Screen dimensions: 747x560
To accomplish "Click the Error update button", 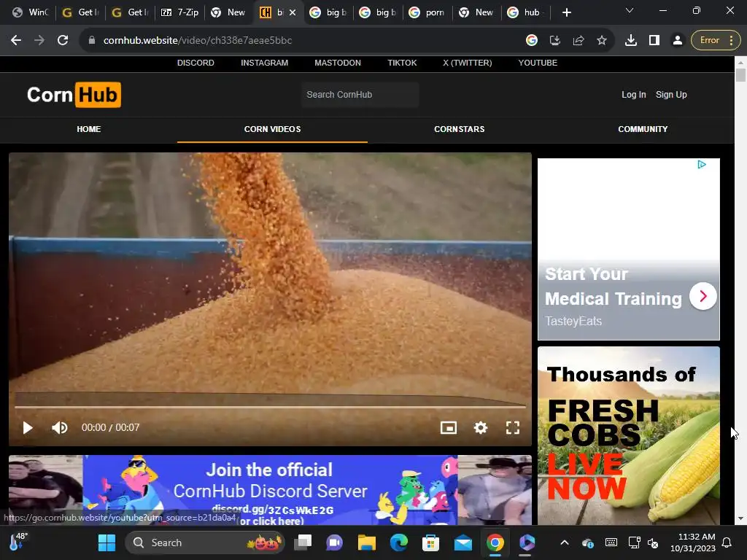I will pyautogui.click(x=716, y=41).
